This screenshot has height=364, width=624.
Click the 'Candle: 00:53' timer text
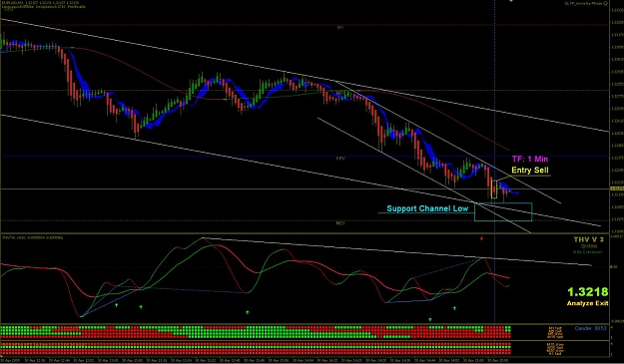[591, 328]
